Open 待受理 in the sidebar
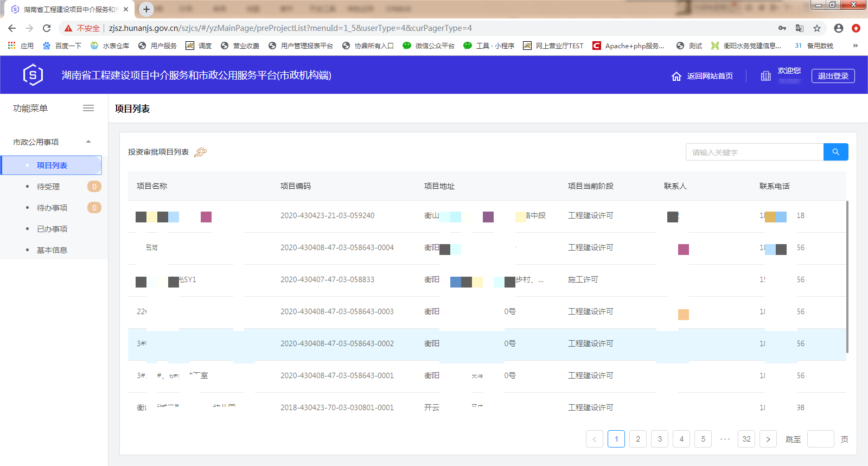Screen dimensions: 868x466 pos(48,187)
